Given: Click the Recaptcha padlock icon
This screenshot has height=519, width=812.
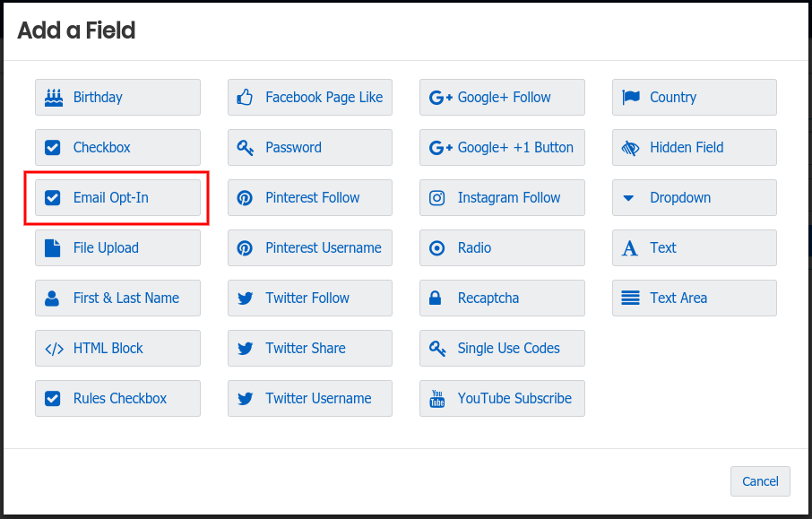Looking at the screenshot, I should [x=437, y=298].
